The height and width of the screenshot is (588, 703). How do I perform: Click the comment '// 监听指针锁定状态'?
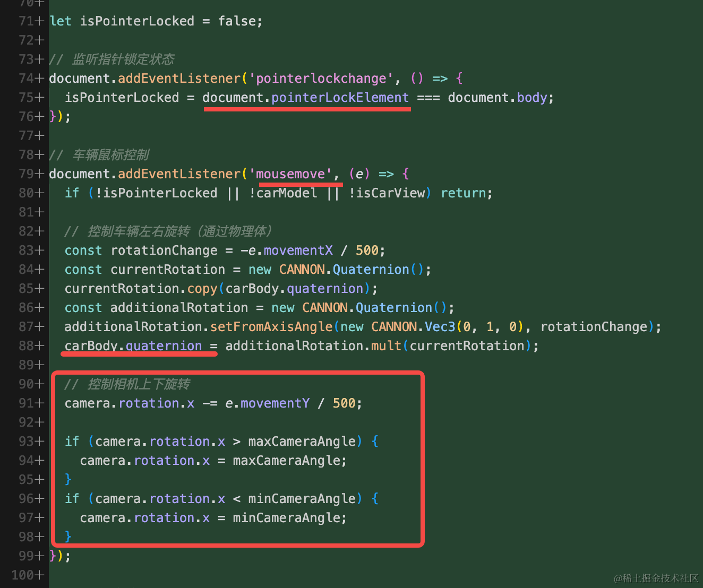point(112,59)
